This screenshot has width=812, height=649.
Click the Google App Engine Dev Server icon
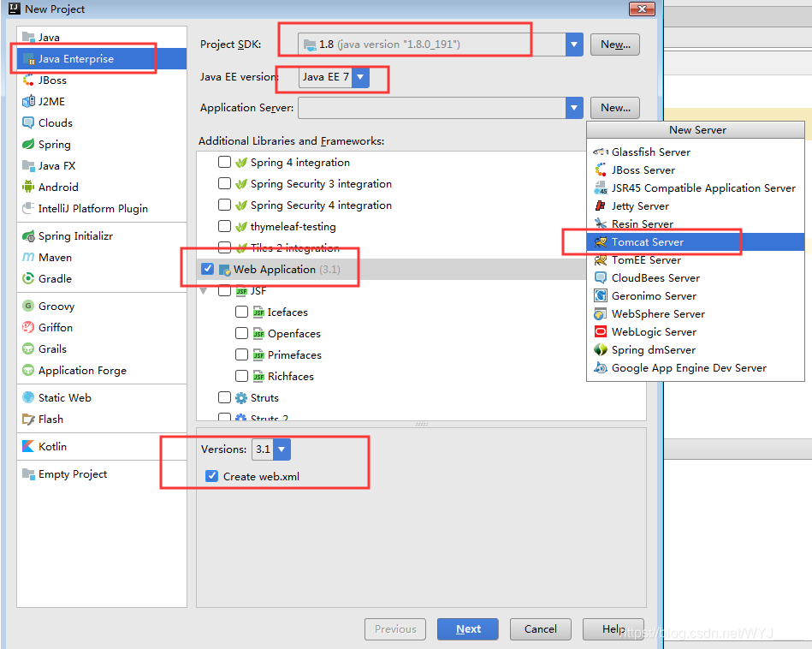601,367
